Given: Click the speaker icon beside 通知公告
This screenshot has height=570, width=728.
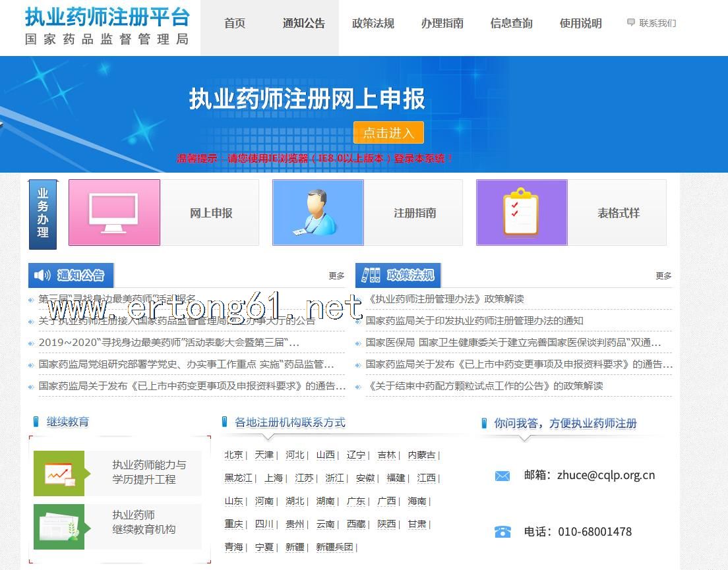Looking at the screenshot, I should pos(43,275).
